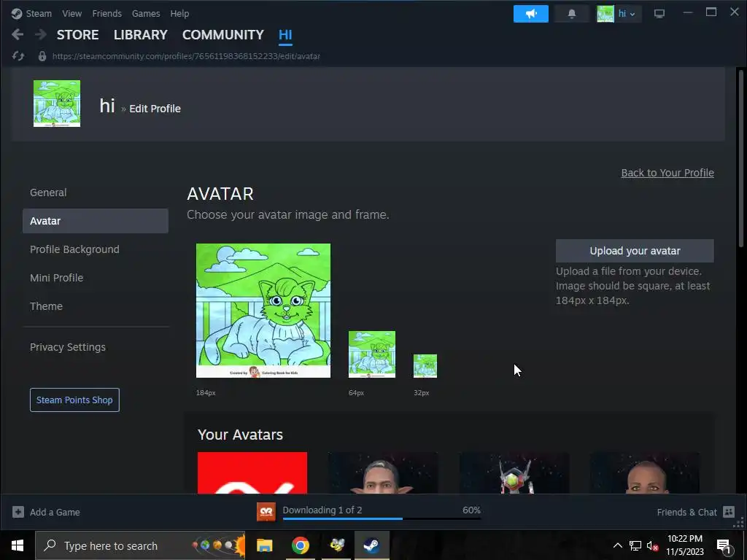The image size is (747, 560).
Task: Click the Windows search box
Action: 140,545
